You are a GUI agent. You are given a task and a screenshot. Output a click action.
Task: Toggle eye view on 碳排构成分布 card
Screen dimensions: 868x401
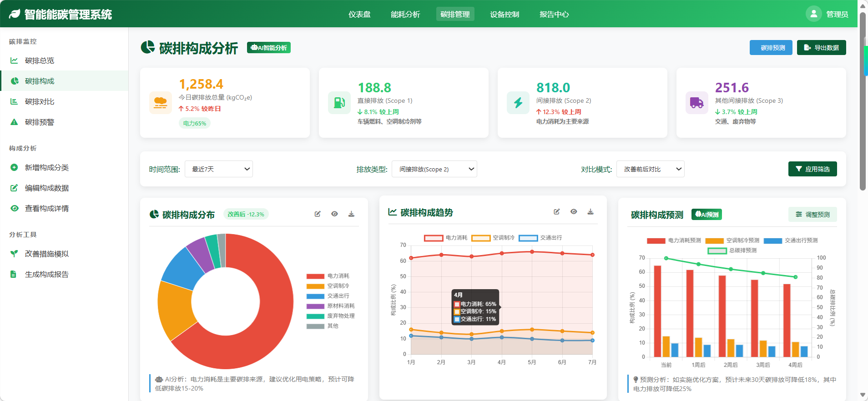pyautogui.click(x=334, y=214)
